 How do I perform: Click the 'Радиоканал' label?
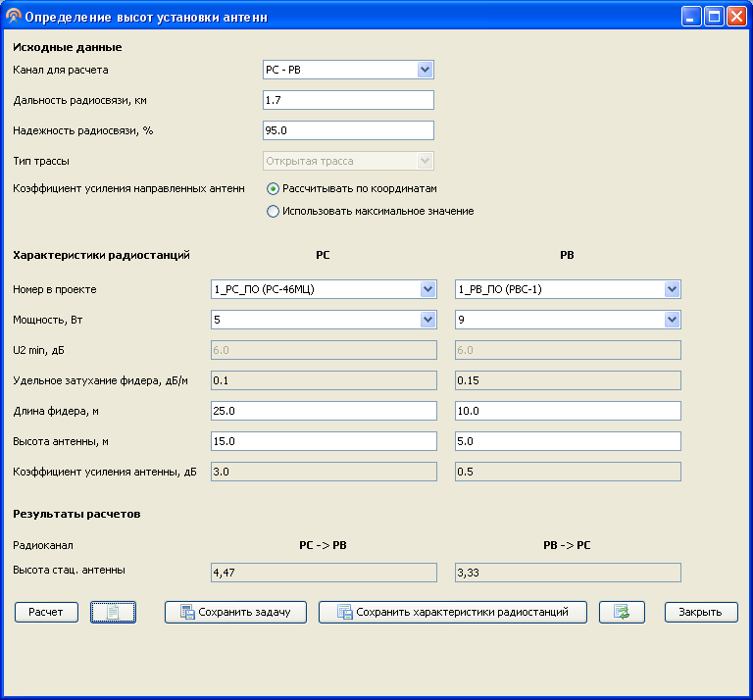[x=43, y=545]
